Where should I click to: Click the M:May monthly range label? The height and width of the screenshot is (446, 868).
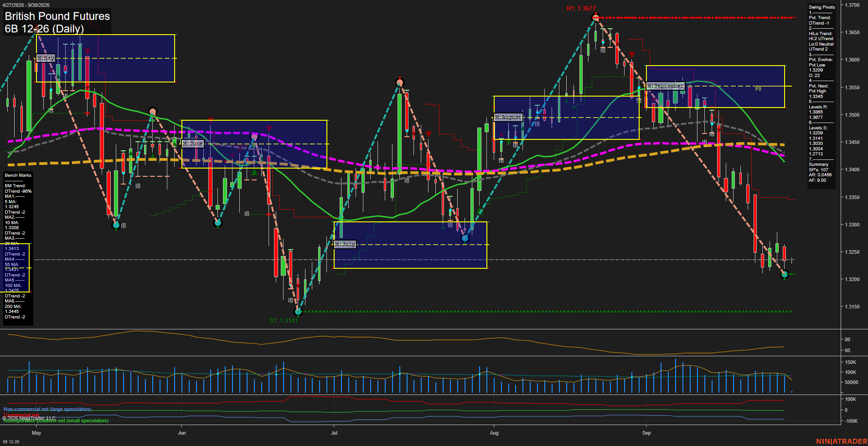(x=46, y=58)
